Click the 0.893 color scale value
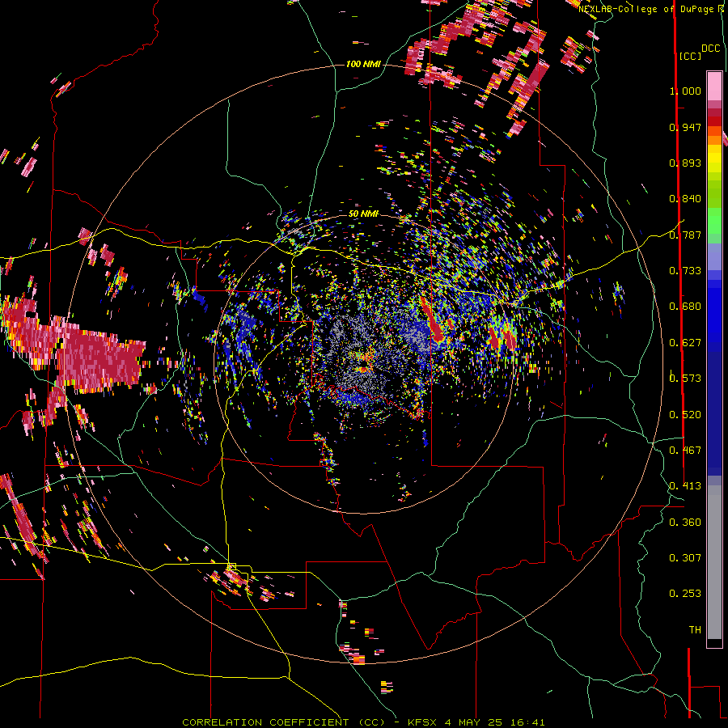The image size is (728, 728). (x=685, y=163)
